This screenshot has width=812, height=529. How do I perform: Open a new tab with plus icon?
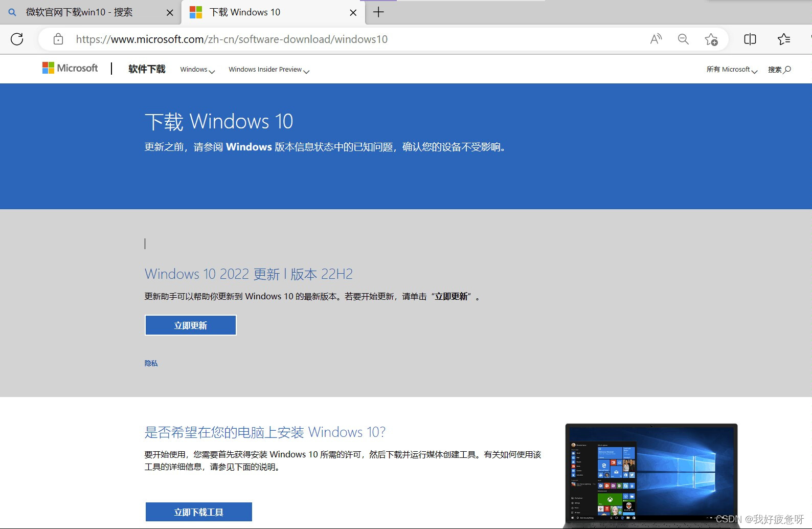click(x=378, y=12)
